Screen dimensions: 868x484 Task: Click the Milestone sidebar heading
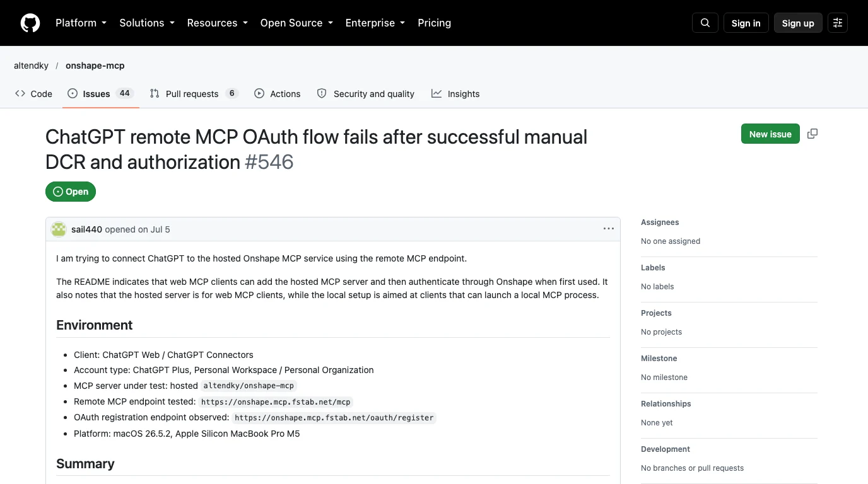tap(659, 359)
